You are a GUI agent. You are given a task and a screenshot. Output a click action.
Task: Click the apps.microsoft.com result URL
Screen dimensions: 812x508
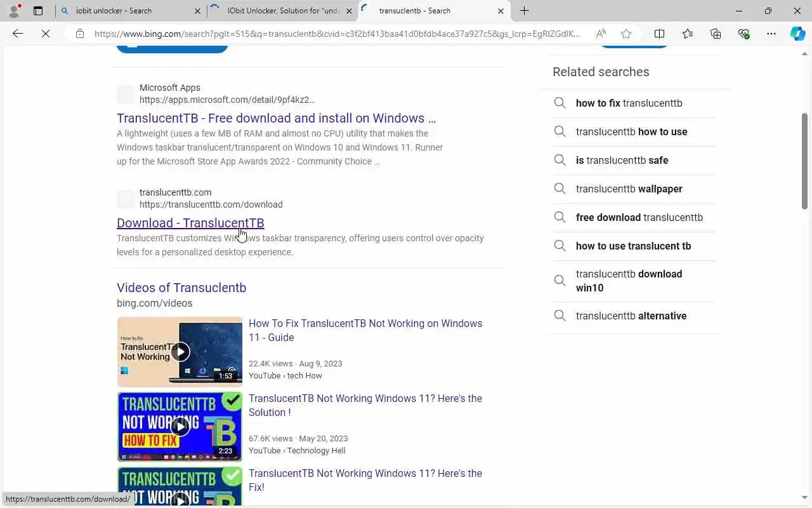click(226, 100)
